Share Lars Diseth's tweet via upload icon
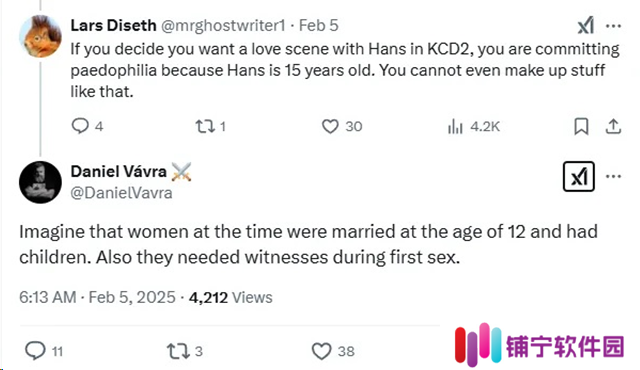 pos(613,126)
